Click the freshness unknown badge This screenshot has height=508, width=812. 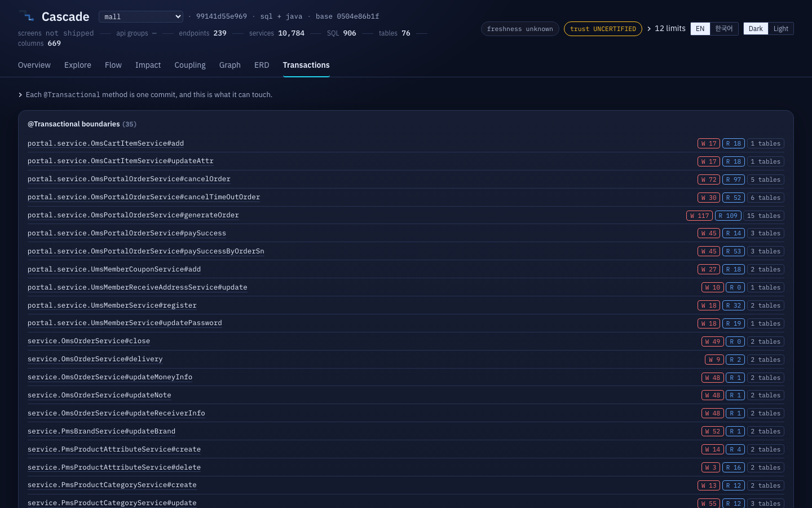pos(520,29)
